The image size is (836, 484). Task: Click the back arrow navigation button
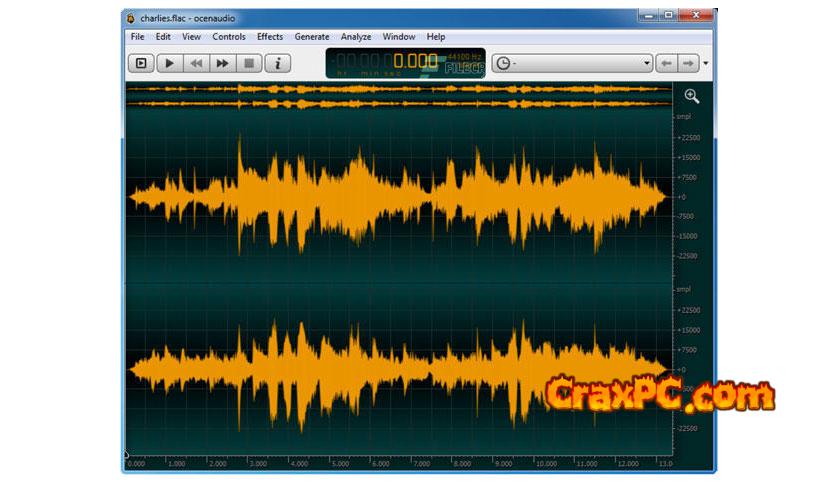click(666, 63)
